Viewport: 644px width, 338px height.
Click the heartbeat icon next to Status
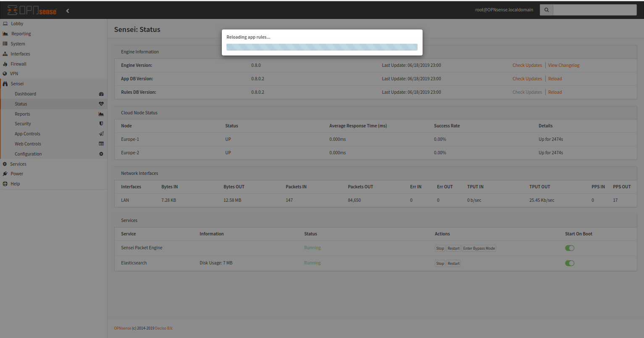click(x=101, y=104)
